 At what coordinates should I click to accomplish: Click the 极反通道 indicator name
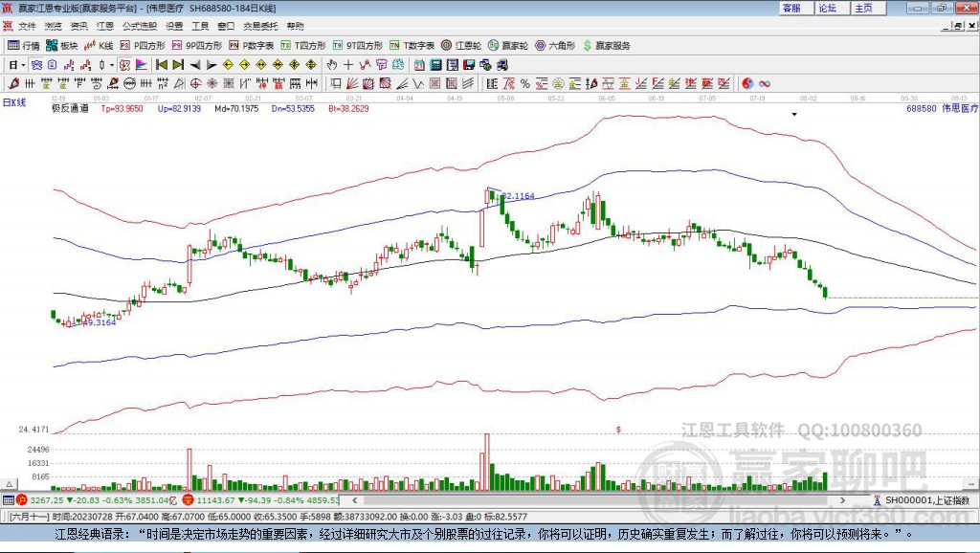[x=70, y=109]
